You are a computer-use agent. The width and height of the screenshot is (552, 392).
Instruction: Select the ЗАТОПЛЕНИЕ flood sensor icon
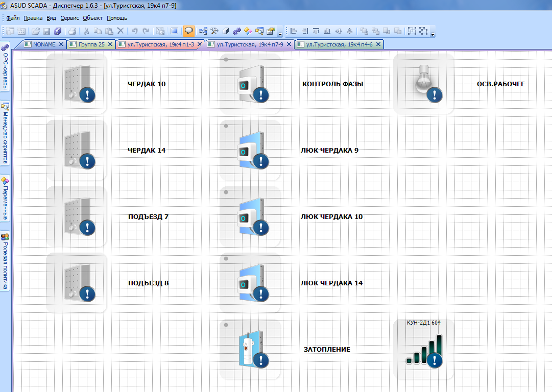click(250, 349)
